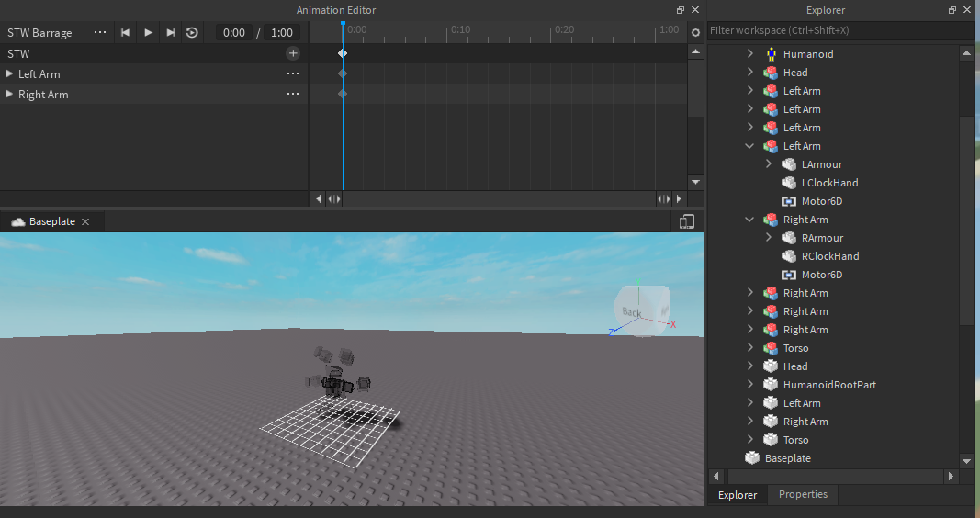Expand the first Torso item with colored icon
Screen dimensions: 980x518
tap(750, 348)
